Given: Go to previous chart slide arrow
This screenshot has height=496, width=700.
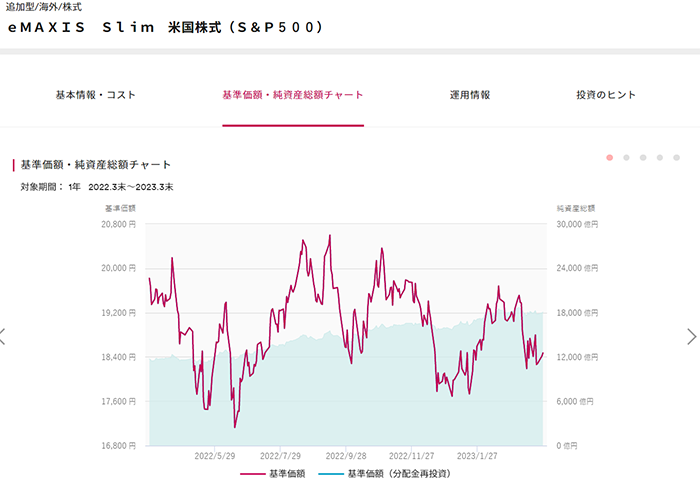Looking at the screenshot, I should 3,337.
